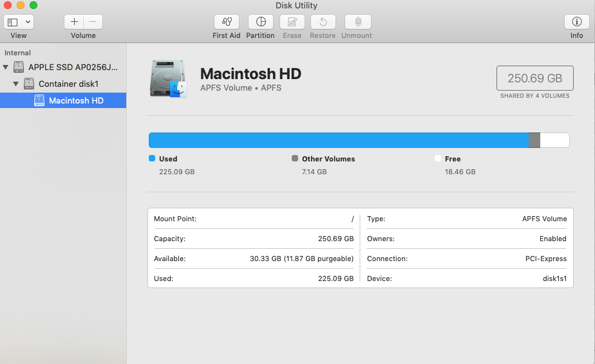Click the large Macintosh HD drive image

pyautogui.click(x=168, y=78)
